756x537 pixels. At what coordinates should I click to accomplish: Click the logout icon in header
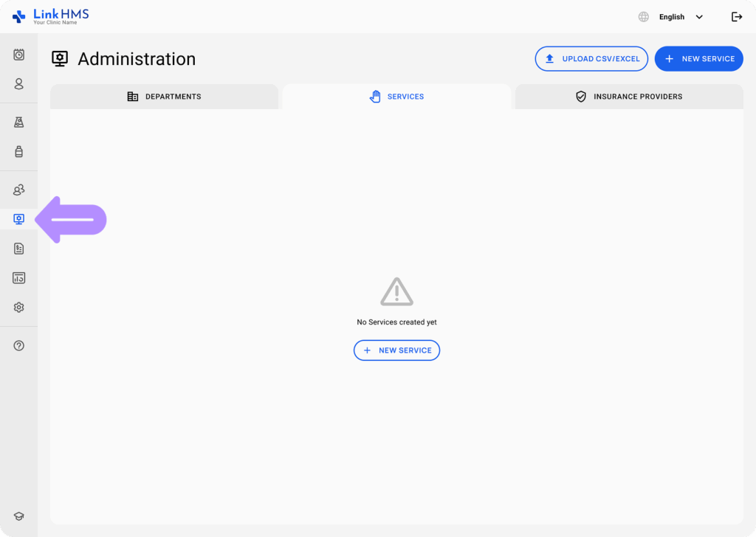(x=736, y=17)
